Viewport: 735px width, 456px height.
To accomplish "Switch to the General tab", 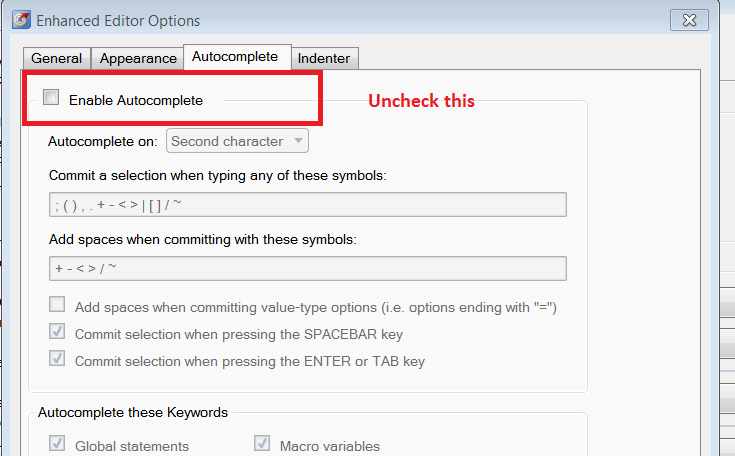I will click(x=56, y=58).
